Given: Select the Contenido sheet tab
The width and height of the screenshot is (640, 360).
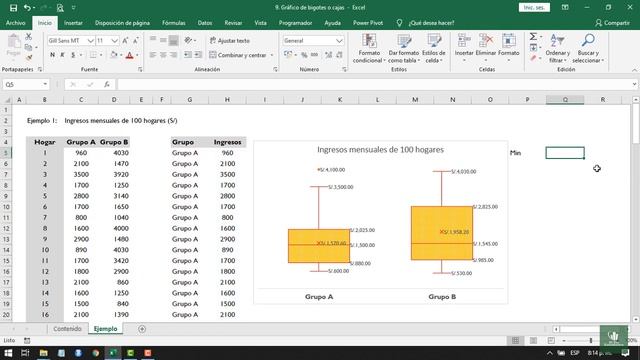Looking at the screenshot, I should [x=67, y=329].
